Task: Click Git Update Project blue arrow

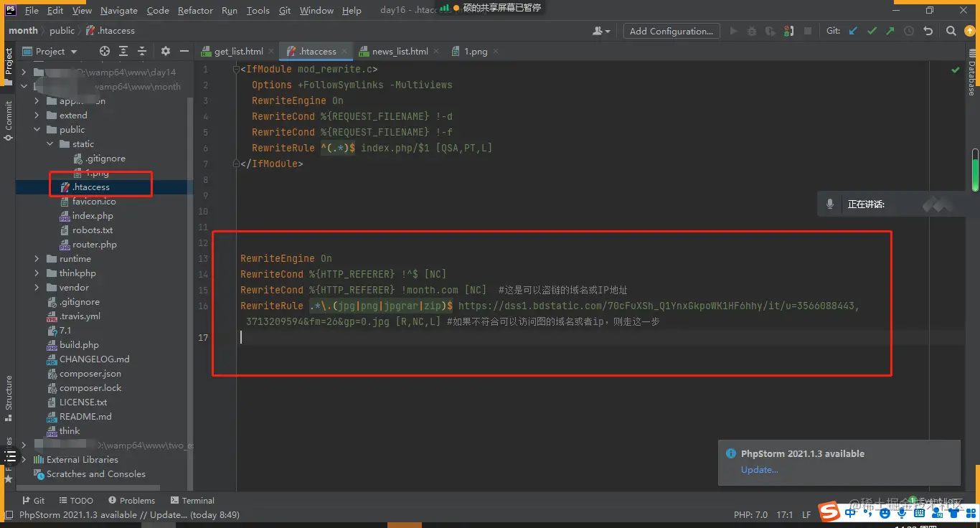Action: tap(853, 31)
